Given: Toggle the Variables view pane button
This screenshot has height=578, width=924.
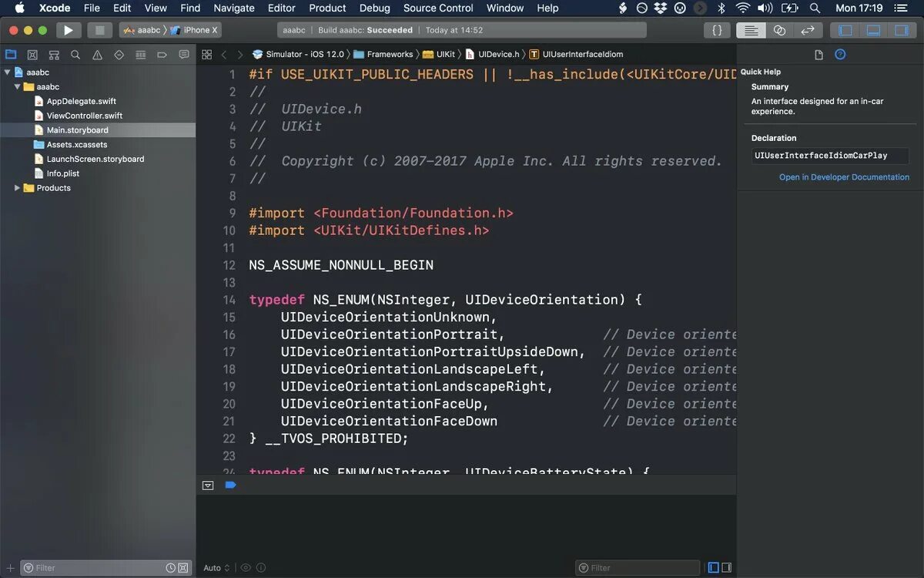Looking at the screenshot, I should point(714,568).
